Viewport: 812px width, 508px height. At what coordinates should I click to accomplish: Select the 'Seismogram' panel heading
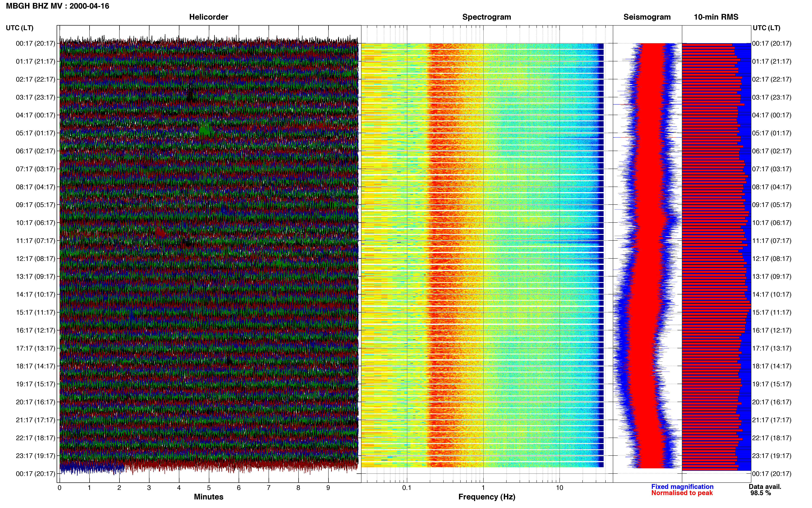tap(647, 17)
